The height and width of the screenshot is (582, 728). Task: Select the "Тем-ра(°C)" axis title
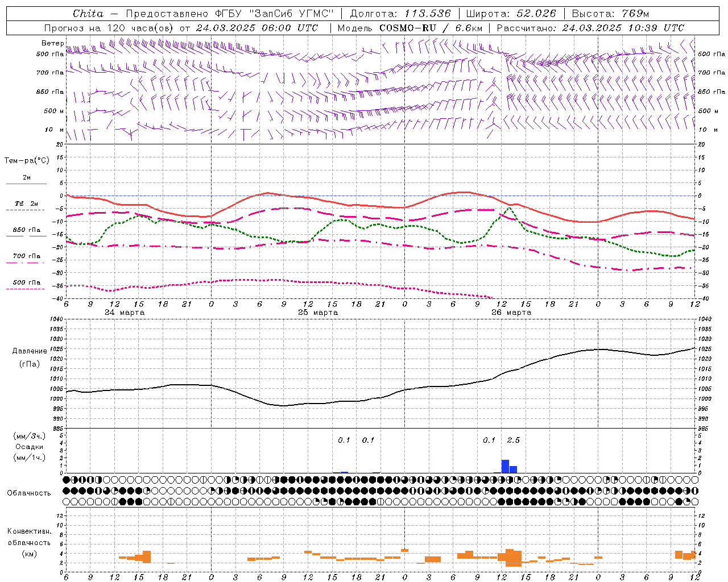pyautogui.click(x=27, y=161)
